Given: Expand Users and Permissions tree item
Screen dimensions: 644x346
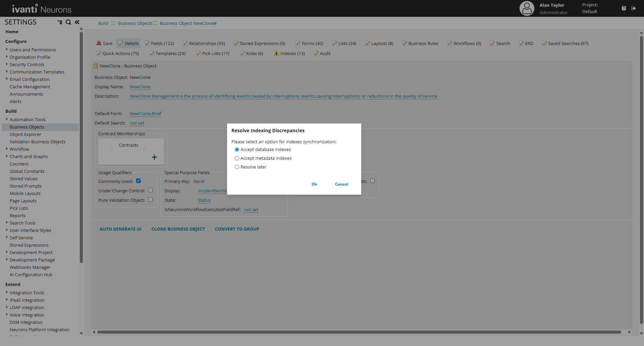Looking at the screenshot, I should 7,49.
